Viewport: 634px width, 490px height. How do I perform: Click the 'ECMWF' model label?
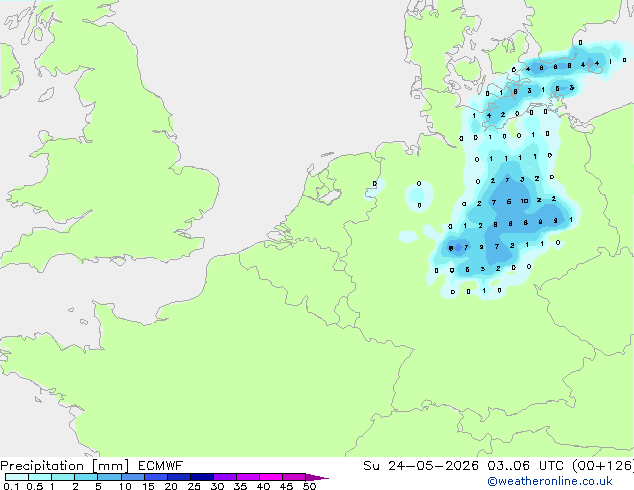161,466
